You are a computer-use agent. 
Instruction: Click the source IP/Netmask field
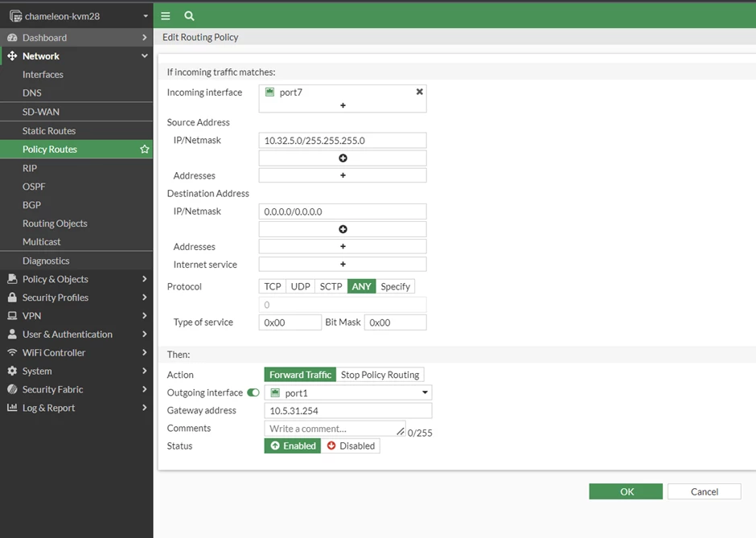pos(343,140)
